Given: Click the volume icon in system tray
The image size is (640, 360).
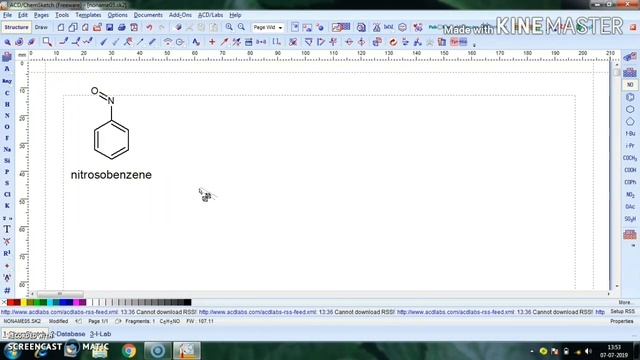Looking at the screenshot, I should click(588, 351).
